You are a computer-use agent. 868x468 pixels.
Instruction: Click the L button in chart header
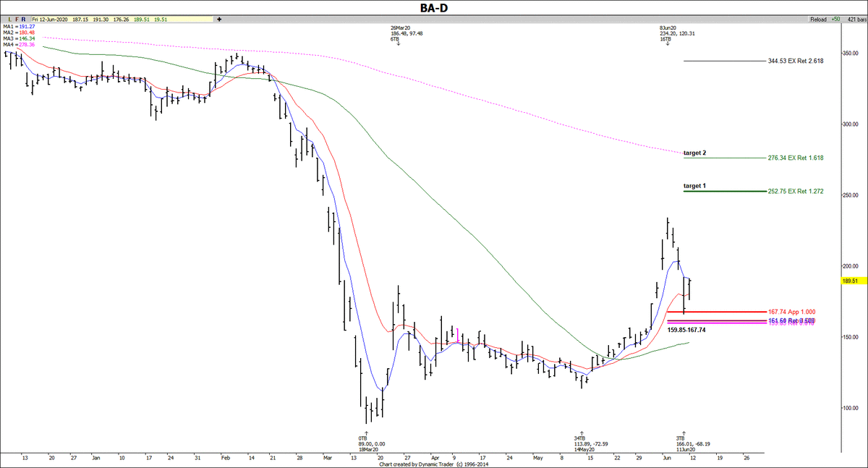tap(9, 20)
